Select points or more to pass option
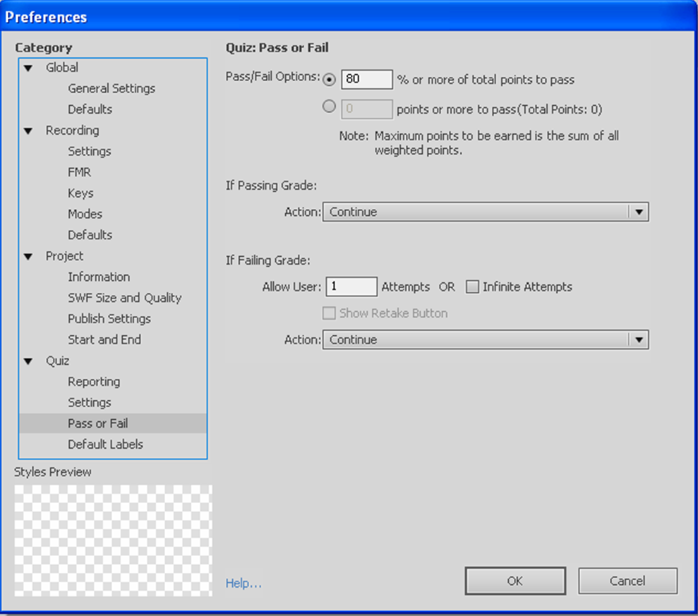This screenshot has width=698, height=616. [x=329, y=106]
